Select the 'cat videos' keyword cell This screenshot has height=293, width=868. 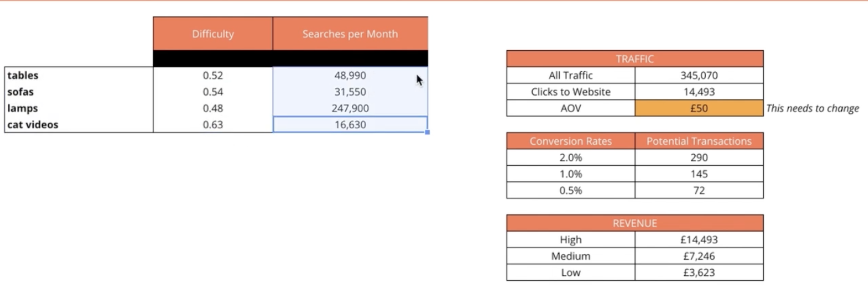coord(33,125)
